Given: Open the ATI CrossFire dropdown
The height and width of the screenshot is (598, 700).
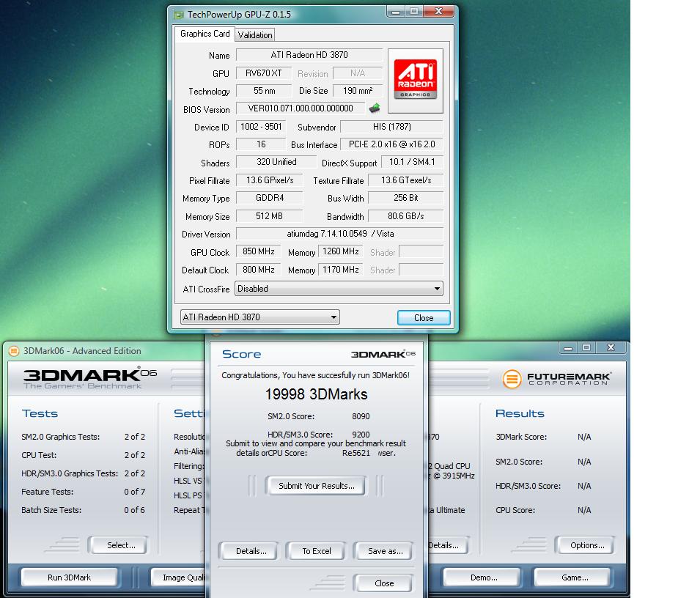Looking at the screenshot, I should 339,289.
